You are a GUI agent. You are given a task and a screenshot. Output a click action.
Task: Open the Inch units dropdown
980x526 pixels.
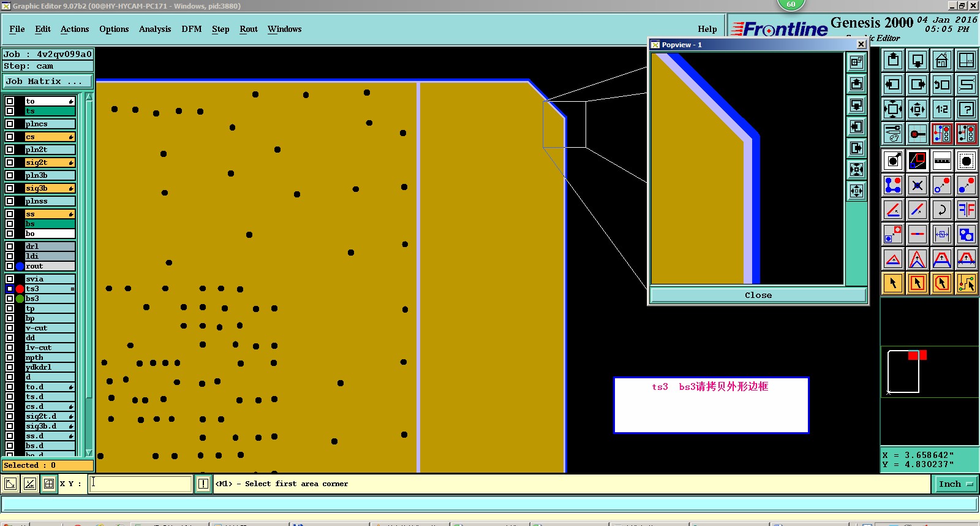[956, 484]
